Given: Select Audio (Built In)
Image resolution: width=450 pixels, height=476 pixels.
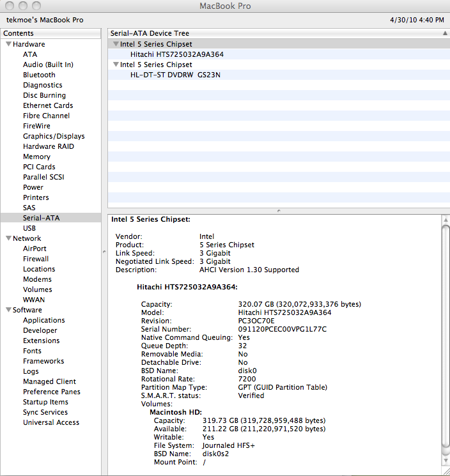Looking at the screenshot, I should pyautogui.click(x=48, y=65).
